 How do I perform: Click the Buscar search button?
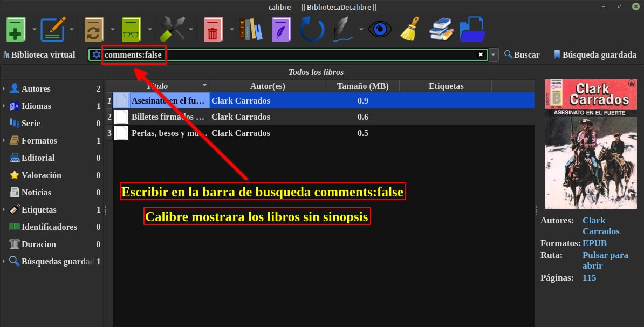pyautogui.click(x=522, y=54)
